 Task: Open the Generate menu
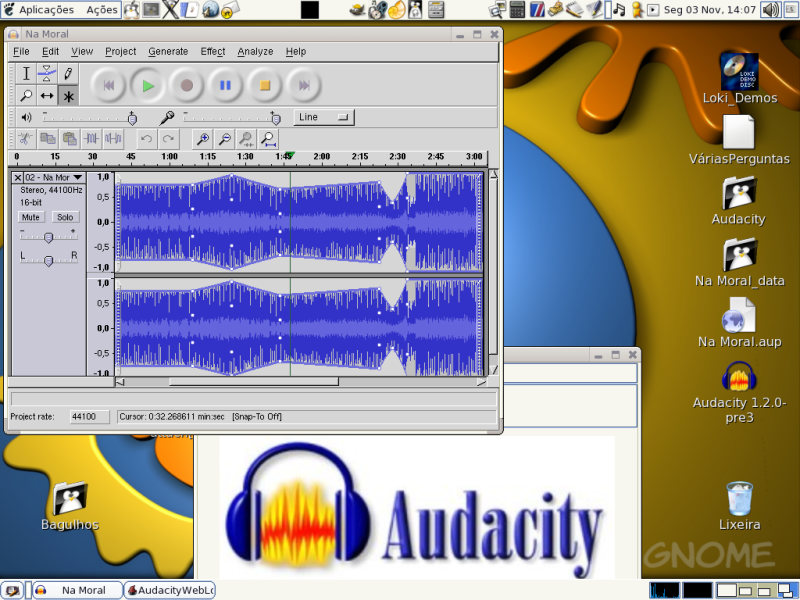point(168,52)
